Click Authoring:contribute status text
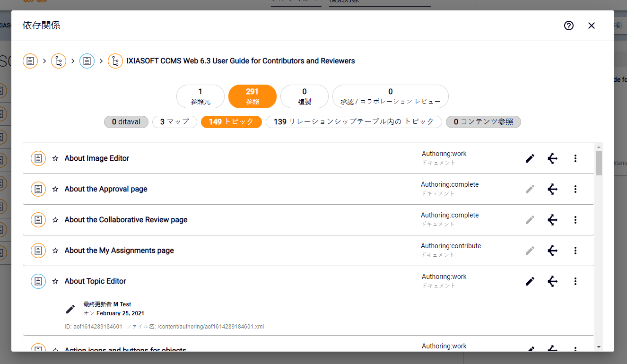Viewport: 627px width, 364px height. point(451,246)
